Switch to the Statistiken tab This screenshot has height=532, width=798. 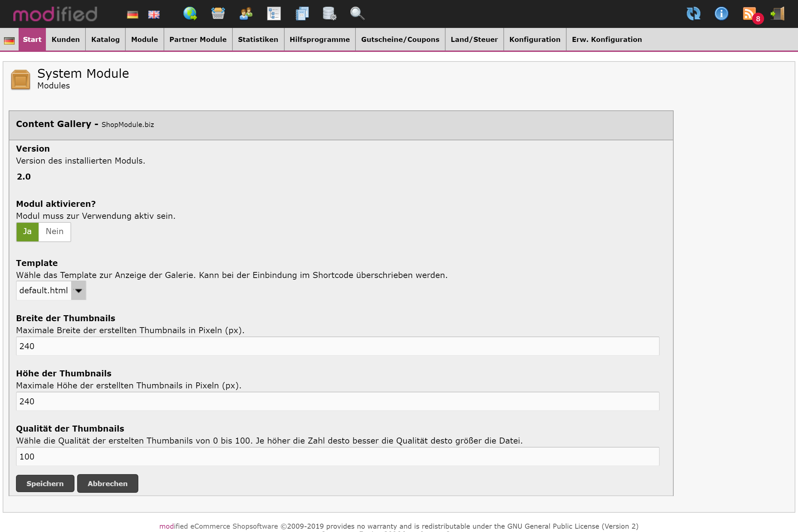coord(258,39)
